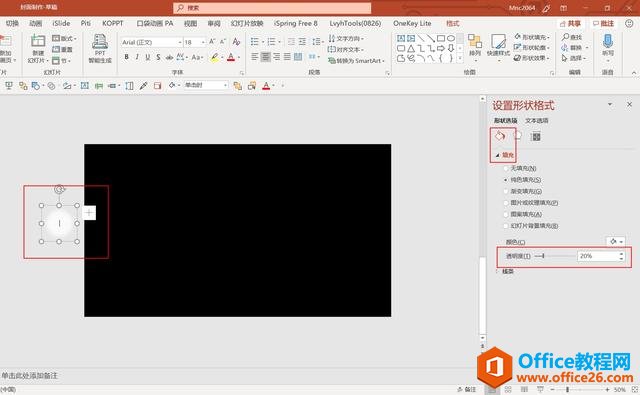Open the fill color picker dropdown
The width and height of the screenshot is (640, 395).
[616, 242]
